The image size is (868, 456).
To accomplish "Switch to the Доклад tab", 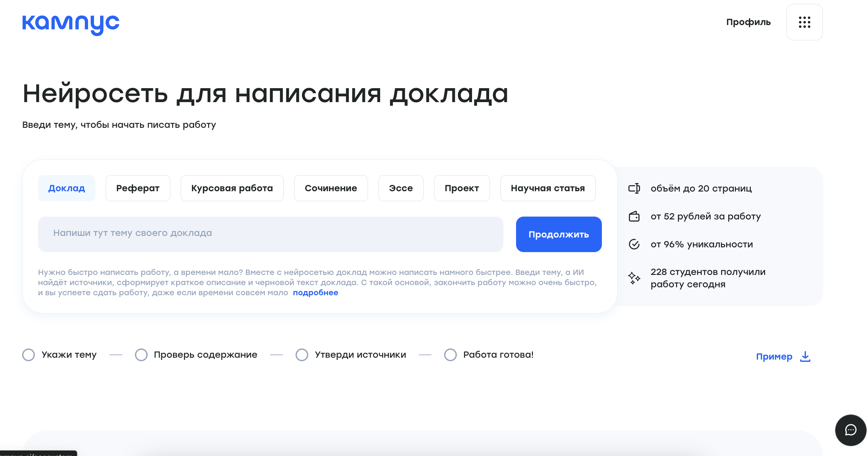I will pyautogui.click(x=67, y=188).
